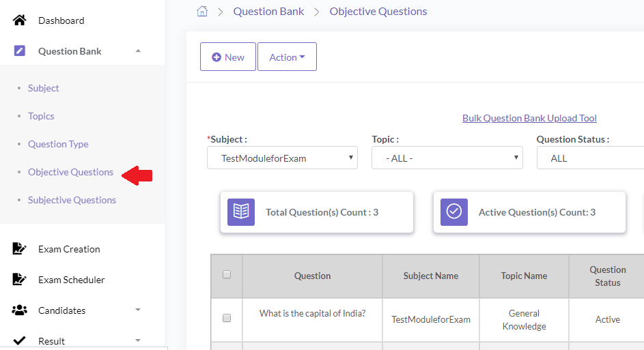The width and height of the screenshot is (644, 350).
Task: Click 'Active Question(s) Count: 3' text
Action: 537,213
